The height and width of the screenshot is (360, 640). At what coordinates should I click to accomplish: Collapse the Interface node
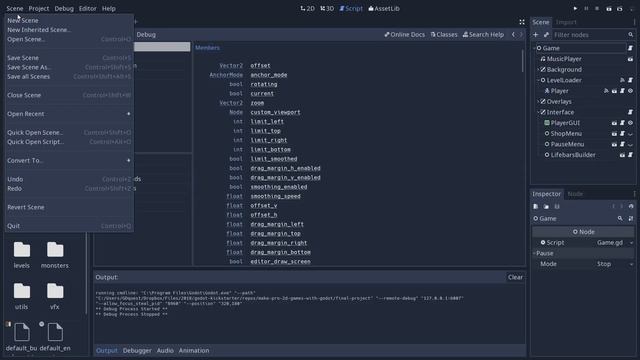(538, 112)
